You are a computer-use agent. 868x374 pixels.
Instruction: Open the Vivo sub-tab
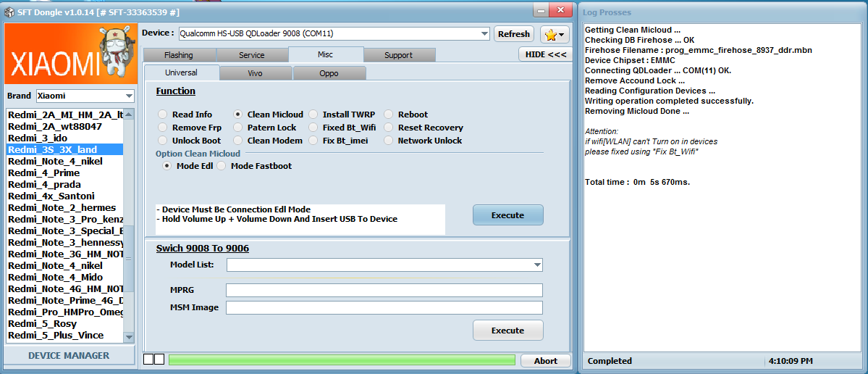coord(256,73)
